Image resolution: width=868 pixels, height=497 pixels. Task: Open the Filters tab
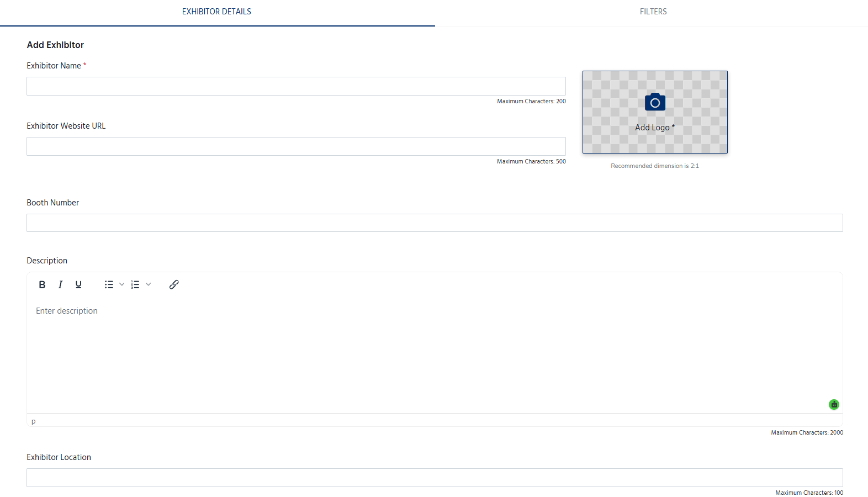pos(653,12)
